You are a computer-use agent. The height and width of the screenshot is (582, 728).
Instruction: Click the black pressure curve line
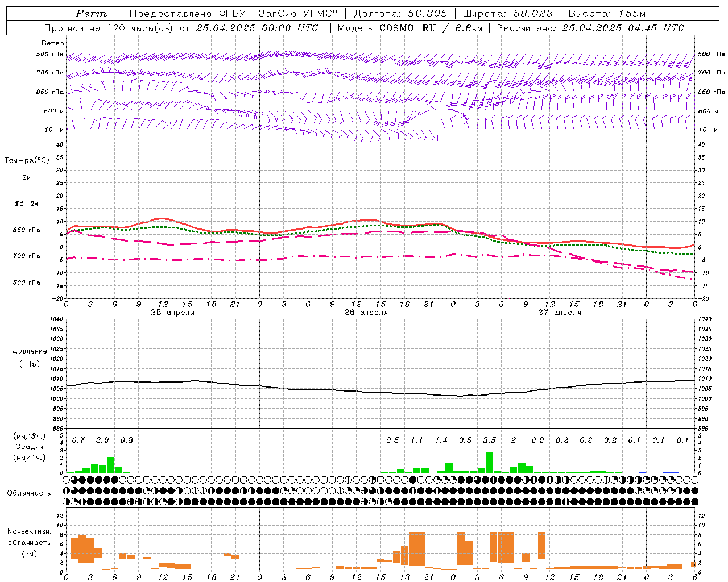tap(380, 392)
